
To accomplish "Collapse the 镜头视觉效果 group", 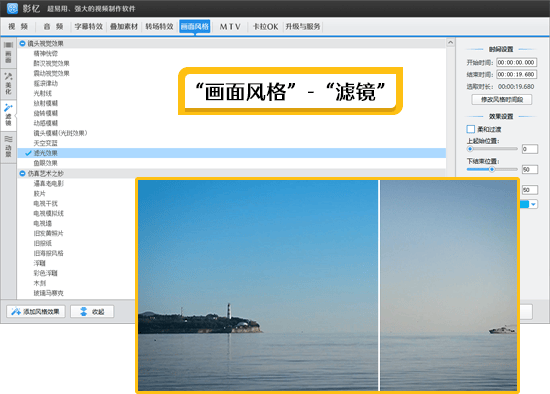I will pyautogui.click(x=22, y=44).
